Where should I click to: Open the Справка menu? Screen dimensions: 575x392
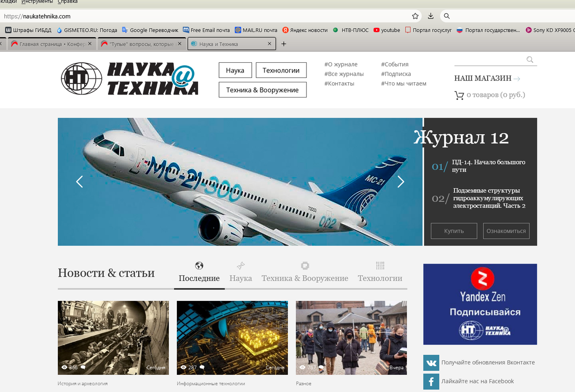68,2
